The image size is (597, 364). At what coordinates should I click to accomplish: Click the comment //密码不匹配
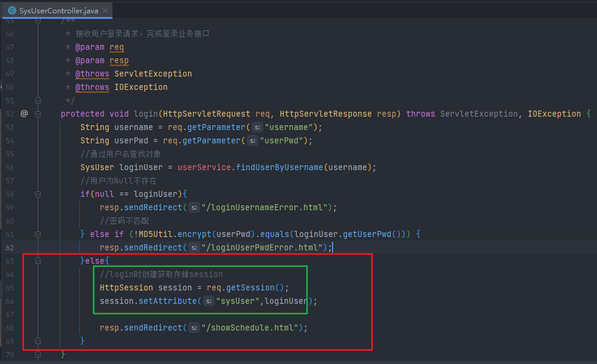click(x=124, y=221)
